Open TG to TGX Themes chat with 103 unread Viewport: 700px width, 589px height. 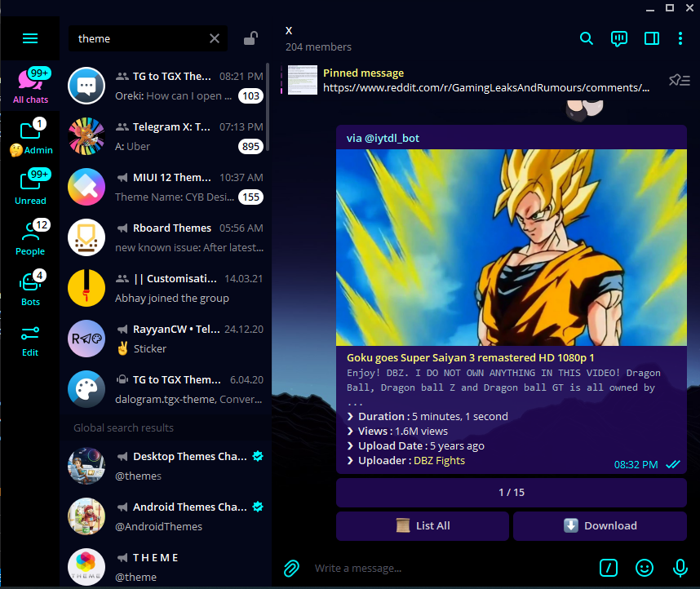click(x=165, y=86)
